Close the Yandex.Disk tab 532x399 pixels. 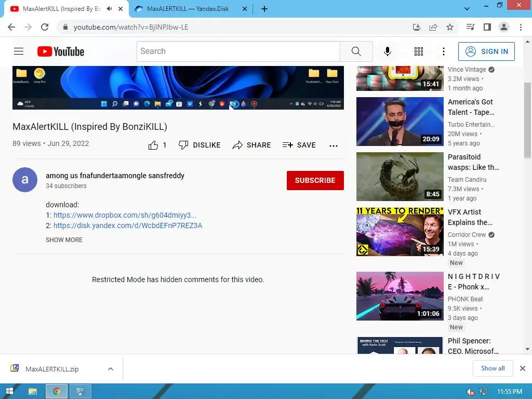(x=245, y=9)
